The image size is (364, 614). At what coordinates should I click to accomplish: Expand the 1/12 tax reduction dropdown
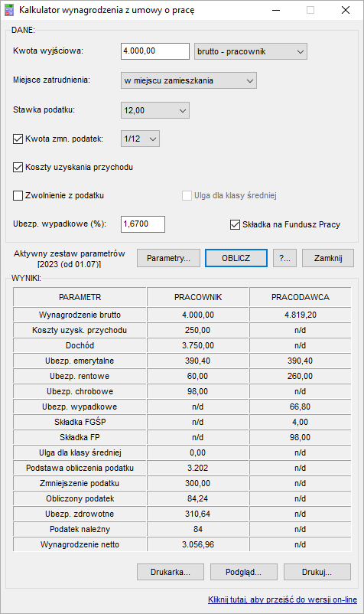click(141, 139)
